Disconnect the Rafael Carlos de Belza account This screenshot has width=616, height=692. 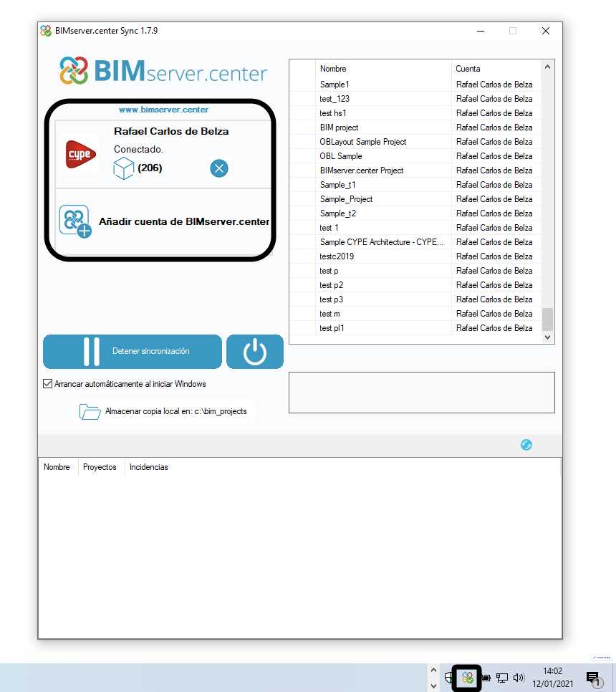pyautogui.click(x=219, y=168)
